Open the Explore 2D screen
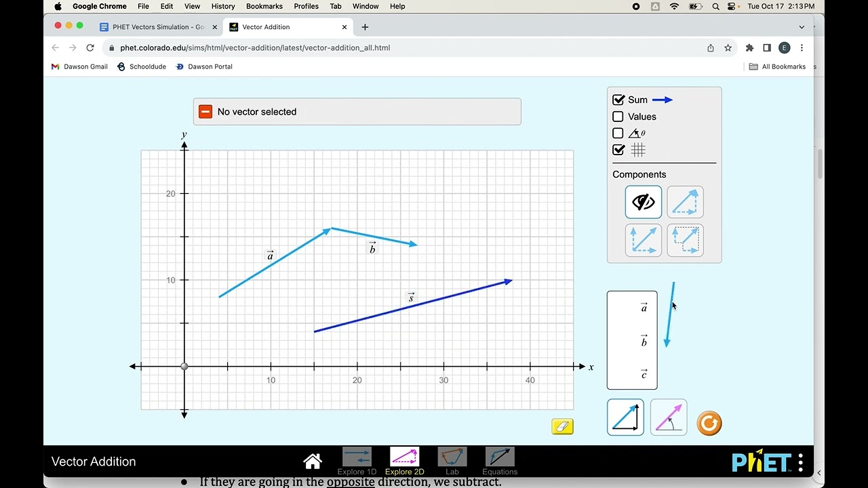 [404, 462]
